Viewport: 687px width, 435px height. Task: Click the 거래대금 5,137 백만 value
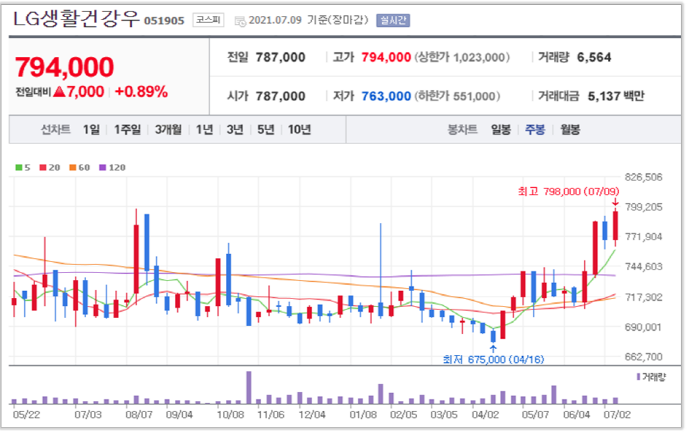(616, 96)
